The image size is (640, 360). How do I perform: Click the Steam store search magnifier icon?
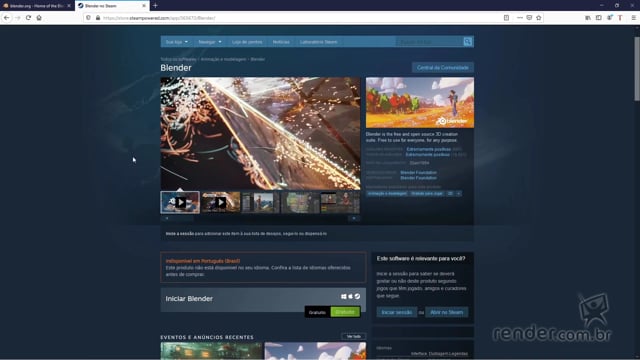[x=468, y=42]
